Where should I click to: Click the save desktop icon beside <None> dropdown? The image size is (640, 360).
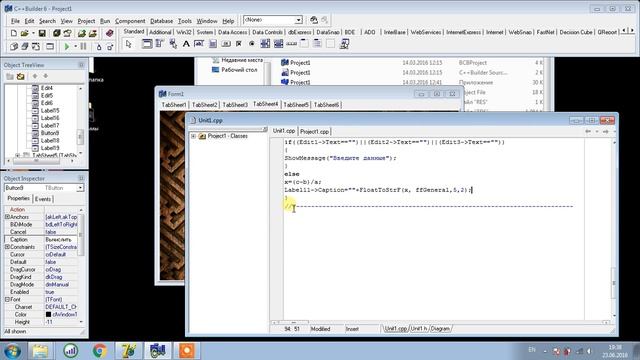click(314, 20)
